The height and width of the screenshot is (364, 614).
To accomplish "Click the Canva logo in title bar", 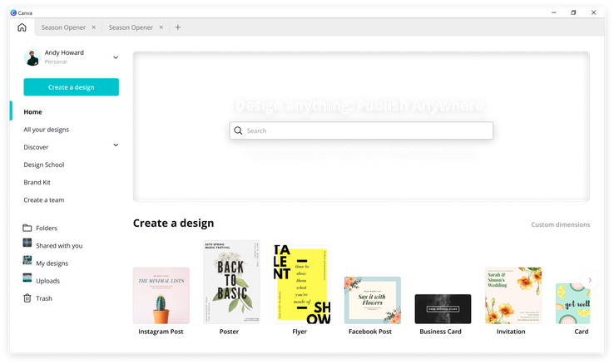I will [13, 12].
